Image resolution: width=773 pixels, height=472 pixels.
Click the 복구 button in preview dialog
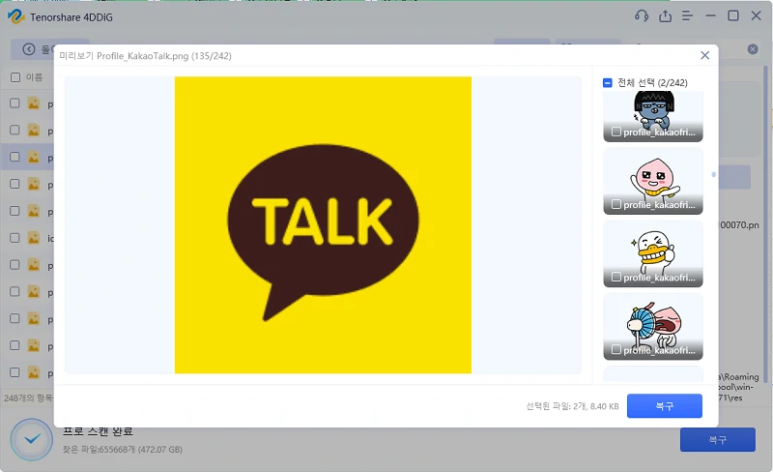click(665, 406)
